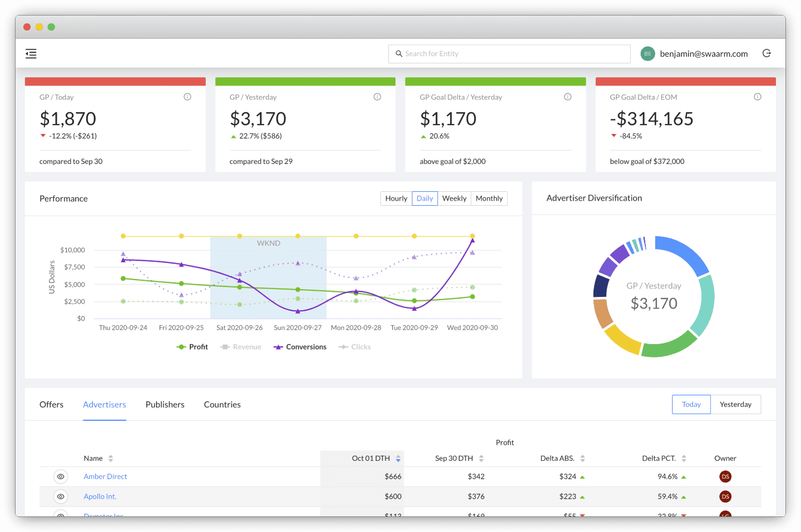
Task: Click green up arrow beside $324 delta
Action: click(x=582, y=477)
